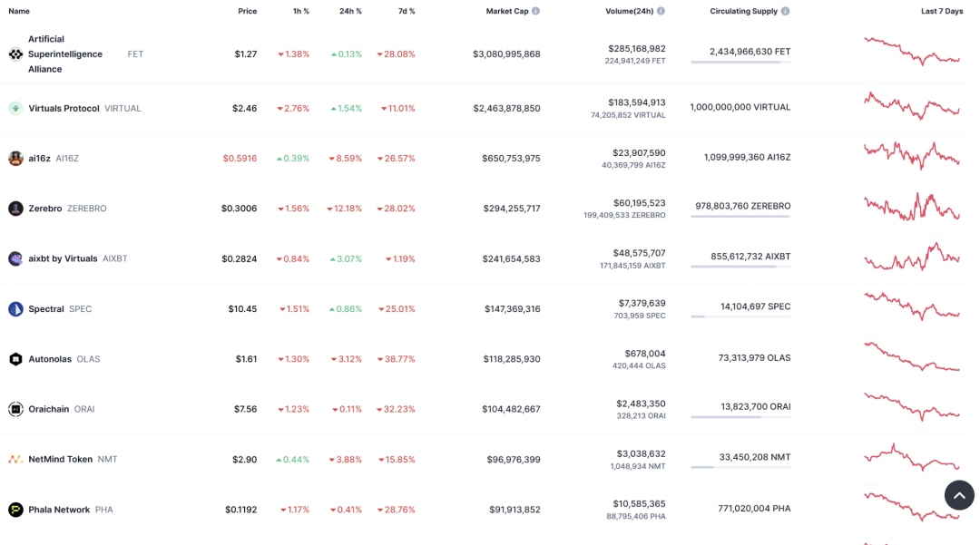Click the Spectral coin logo
Screen dimensions: 980x545
point(15,309)
